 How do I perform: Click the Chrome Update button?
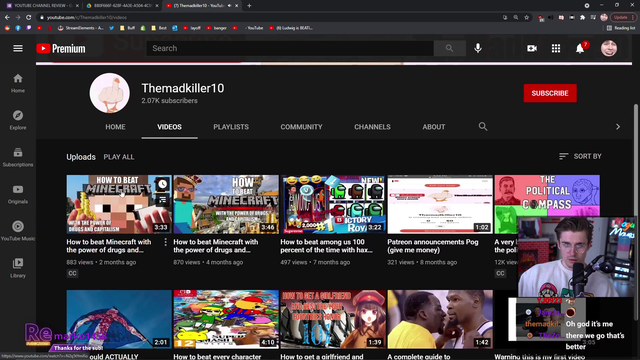point(620,18)
